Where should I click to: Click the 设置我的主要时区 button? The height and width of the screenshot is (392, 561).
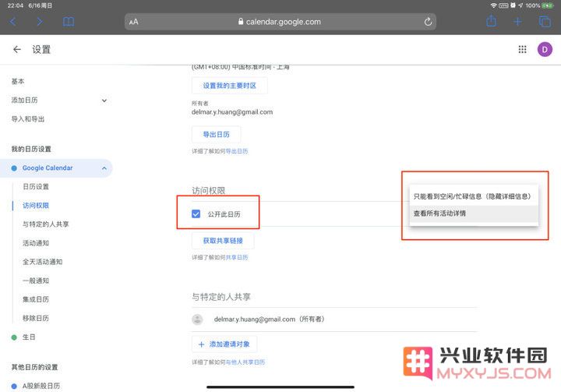(x=229, y=86)
